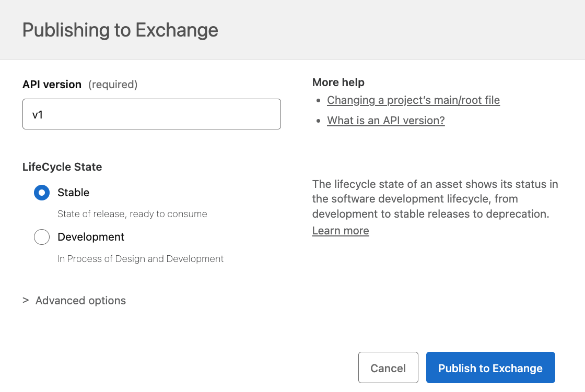The width and height of the screenshot is (585, 392).
Task: Click the 'Publishing to Exchange' dialog title
Action: tap(120, 30)
